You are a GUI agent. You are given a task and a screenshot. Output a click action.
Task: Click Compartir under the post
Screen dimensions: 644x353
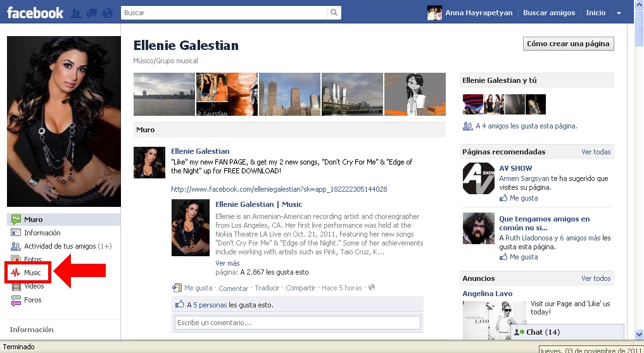301,288
